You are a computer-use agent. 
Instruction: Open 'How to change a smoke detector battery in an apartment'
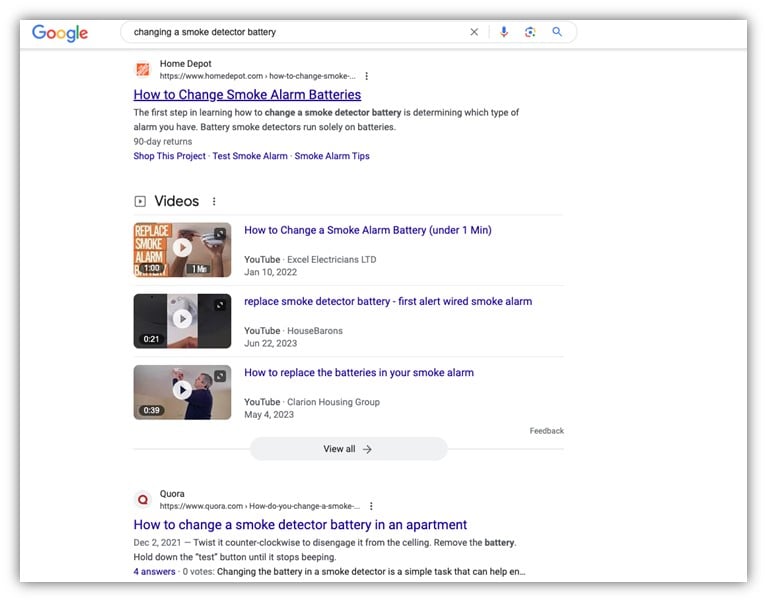pyautogui.click(x=300, y=525)
